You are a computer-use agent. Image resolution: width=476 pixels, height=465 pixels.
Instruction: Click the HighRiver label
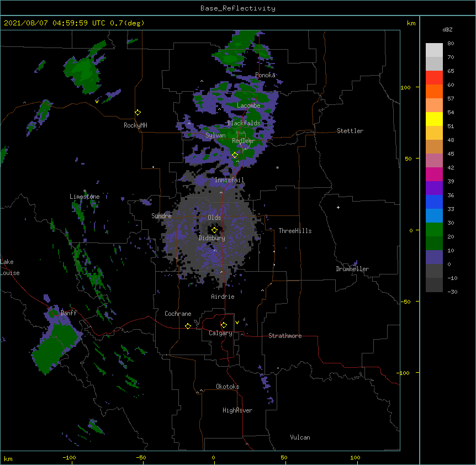coord(237,410)
